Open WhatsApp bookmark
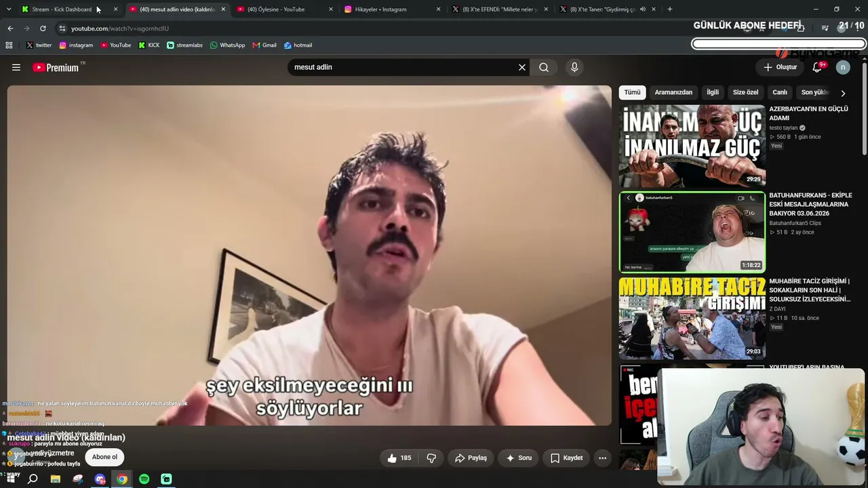The width and height of the screenshot is (868, 488). pyautogui.click(x=227, y=45)
